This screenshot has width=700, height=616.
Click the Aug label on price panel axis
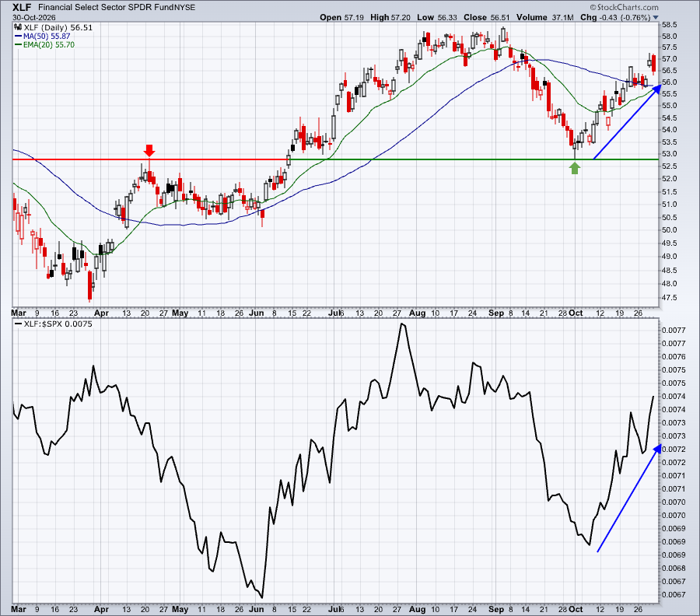(x=418, y=313)
